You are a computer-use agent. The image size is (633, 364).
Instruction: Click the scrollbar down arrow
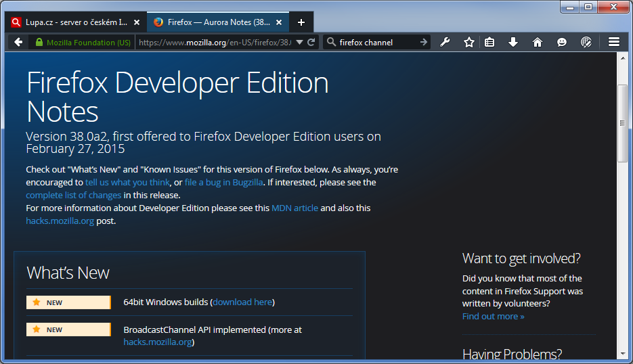(622, 353)
